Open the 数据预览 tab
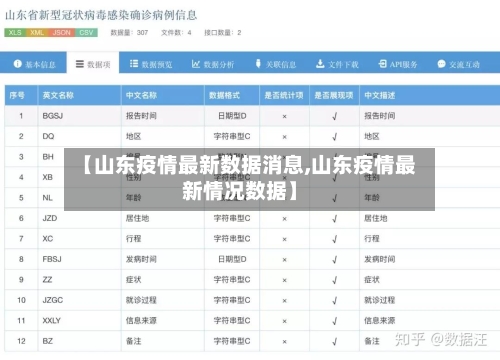This screenshot has height=360, width=500. point(151,63)
